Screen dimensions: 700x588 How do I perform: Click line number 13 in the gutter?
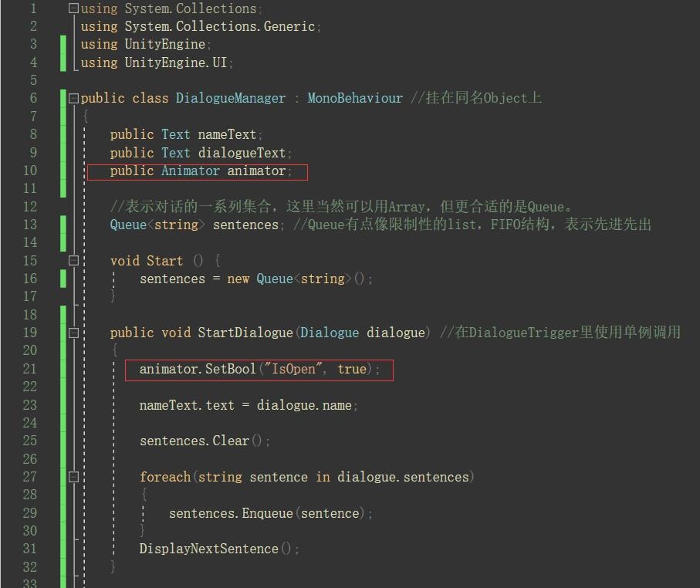[29, 225]
